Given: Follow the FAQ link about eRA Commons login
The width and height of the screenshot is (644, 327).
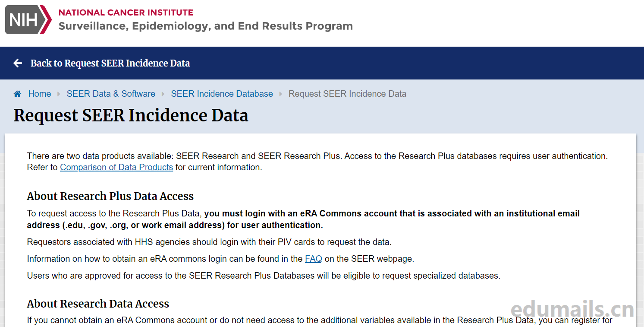Looking at the screenshot, I should pyautogui.click(x=314, y=259).
